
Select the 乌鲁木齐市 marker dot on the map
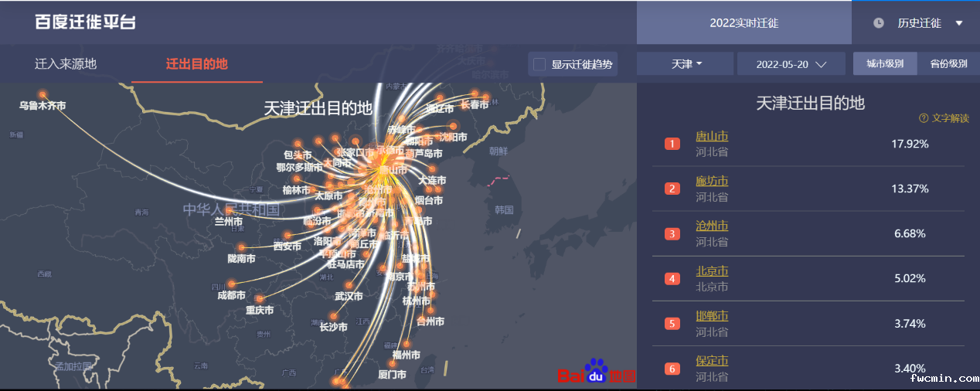(x=43, y=95)
